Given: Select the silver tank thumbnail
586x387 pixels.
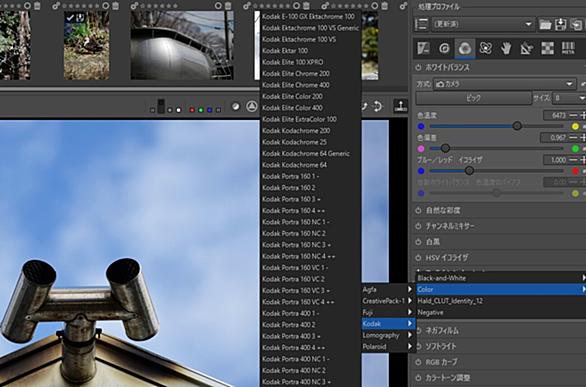Looking at the screenshot, I should click(182, 45).
